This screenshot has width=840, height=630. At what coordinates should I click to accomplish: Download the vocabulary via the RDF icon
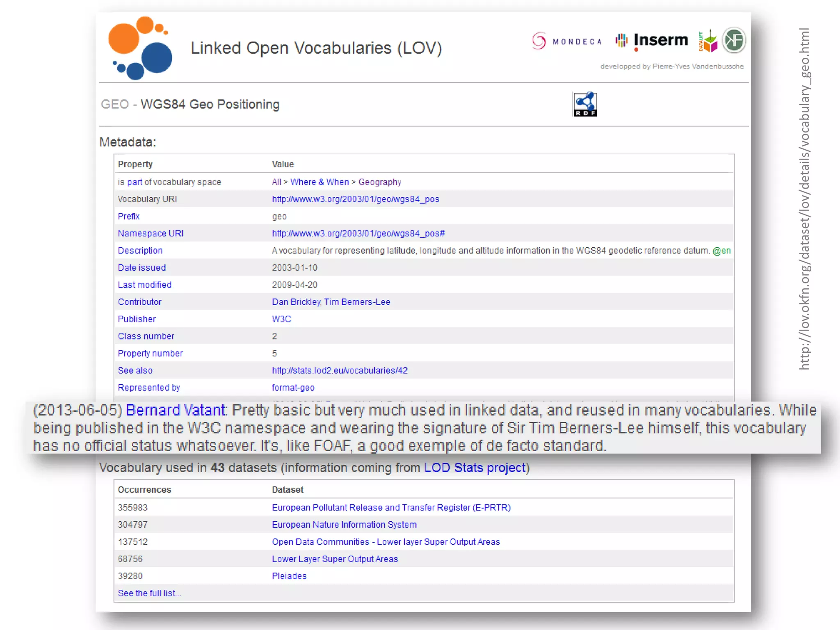click(585, 104)
